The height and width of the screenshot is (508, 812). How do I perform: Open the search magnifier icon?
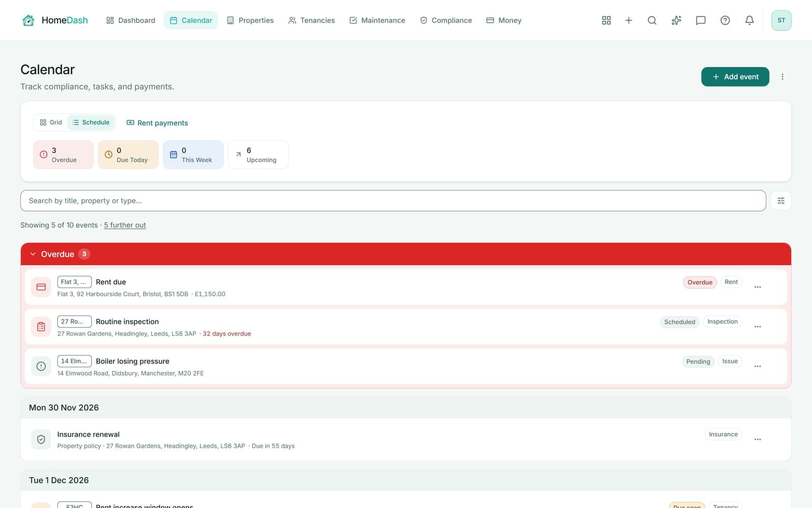click(652, 20)
